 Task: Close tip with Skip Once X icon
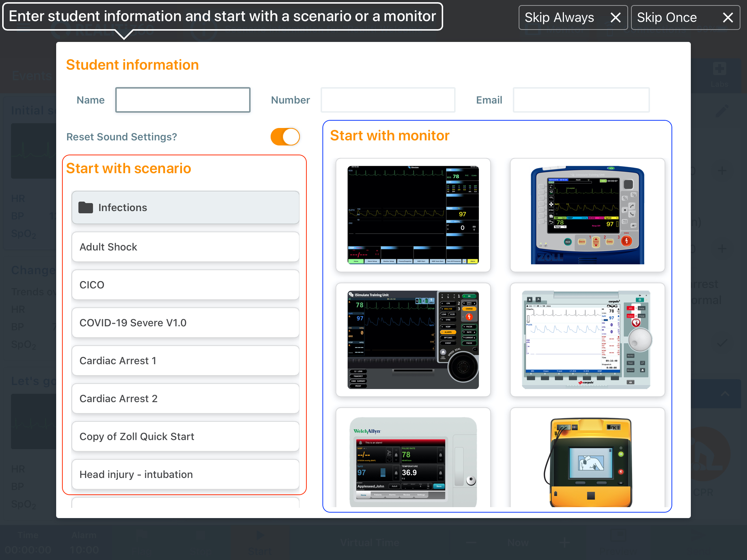point(728,17)
